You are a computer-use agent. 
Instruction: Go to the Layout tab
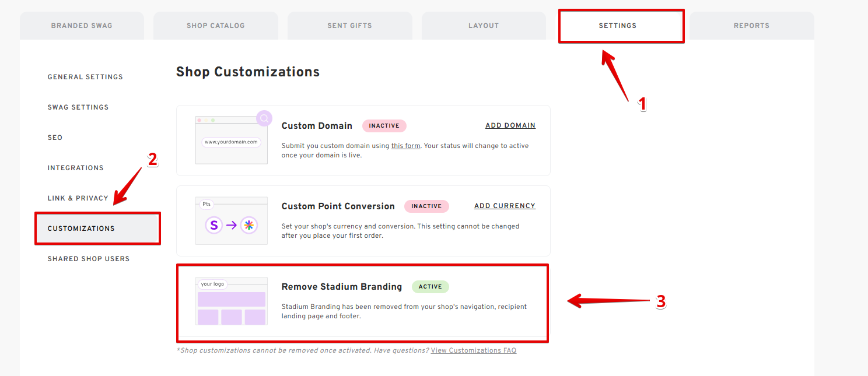coord(484,26)
